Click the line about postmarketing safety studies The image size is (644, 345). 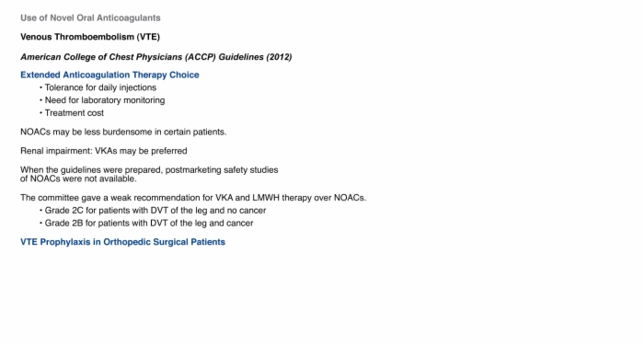[x=149, y=169]
